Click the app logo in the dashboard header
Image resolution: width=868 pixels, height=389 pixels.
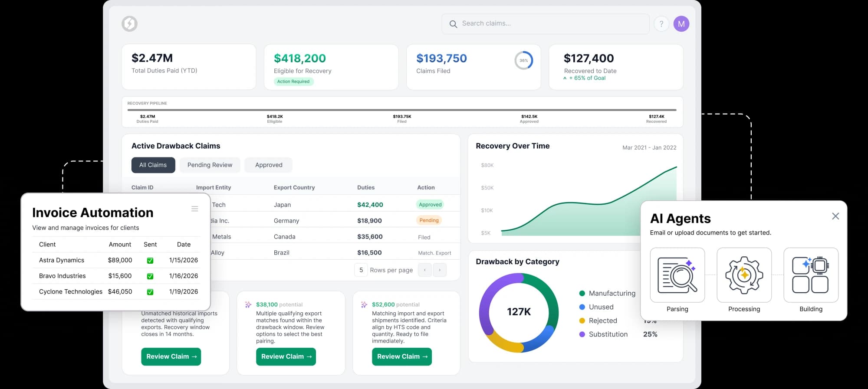[x=129, y=24]
